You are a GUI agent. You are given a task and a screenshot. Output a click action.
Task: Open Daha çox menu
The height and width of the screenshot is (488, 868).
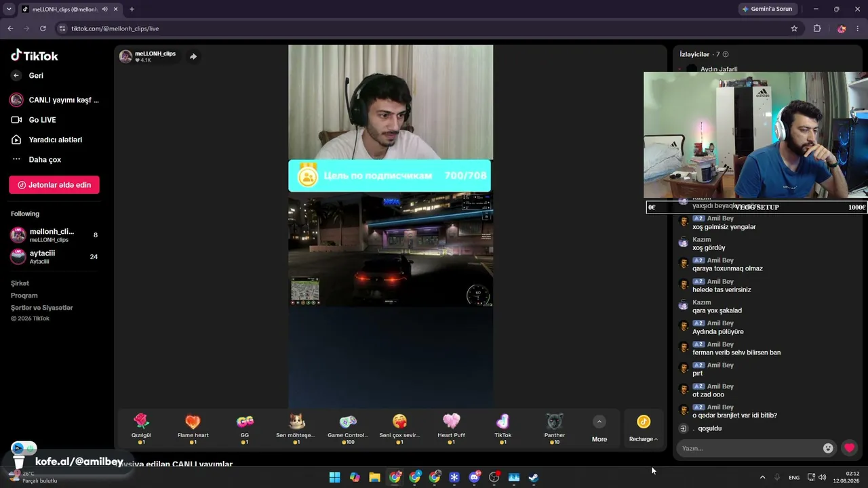pyautogui.click(x=45, y=159)
